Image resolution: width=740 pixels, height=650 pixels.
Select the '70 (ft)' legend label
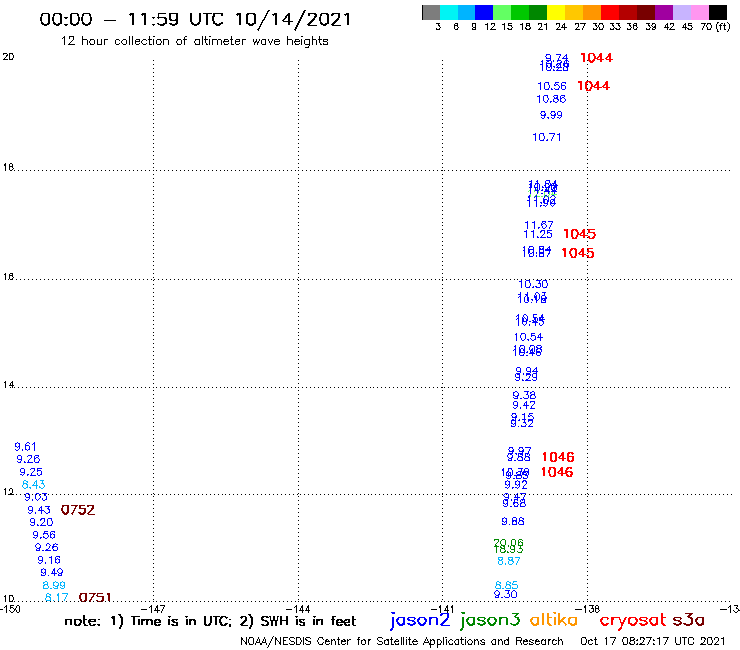click(715, 26)
